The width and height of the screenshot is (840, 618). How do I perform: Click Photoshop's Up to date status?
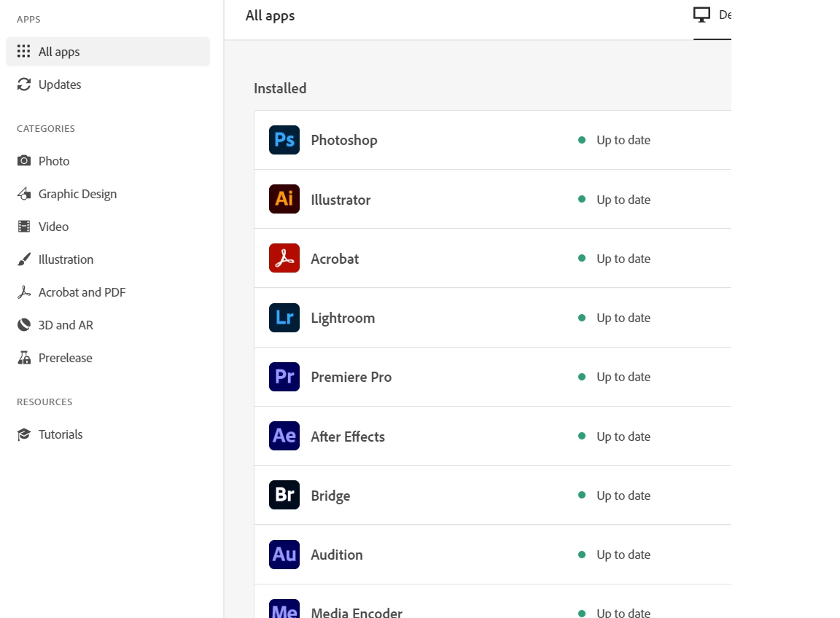click(615, 141)
